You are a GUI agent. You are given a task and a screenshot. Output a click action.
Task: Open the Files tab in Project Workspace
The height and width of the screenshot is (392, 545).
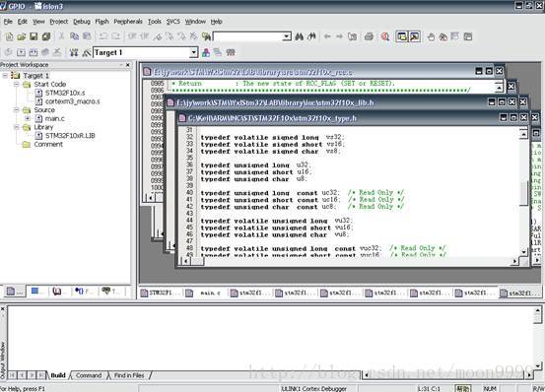coord(15,292)
